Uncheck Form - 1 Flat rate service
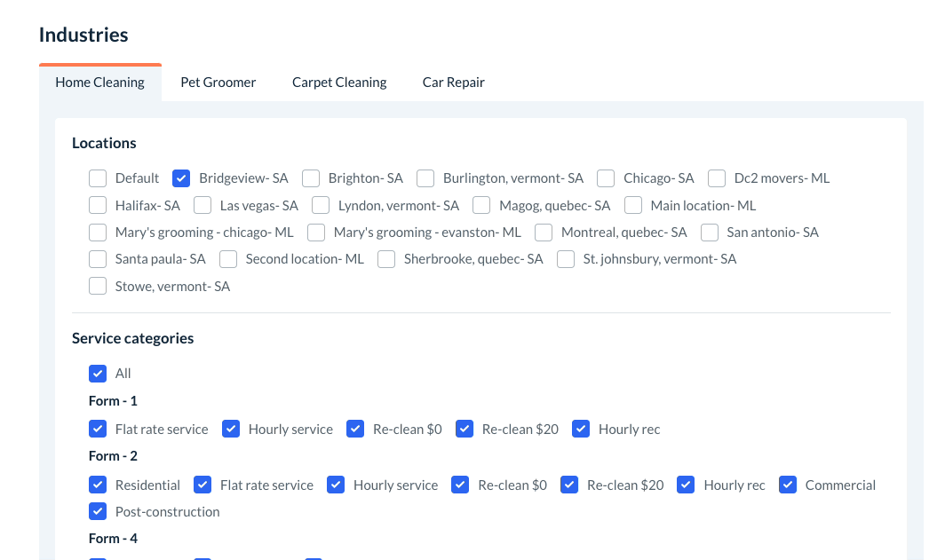 (x=98, y=430)
